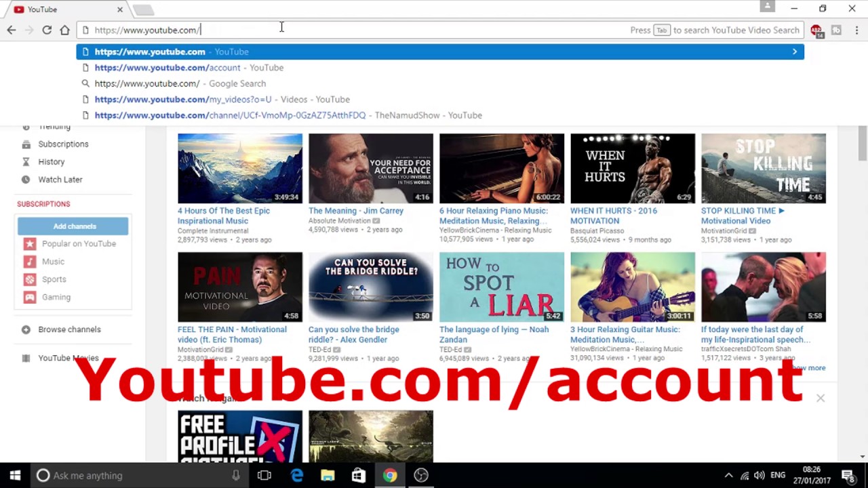868x488 pixels.
Task: Open 4 Hours Of The Best Epic thumbnail
Action: [x=240, y=168]
